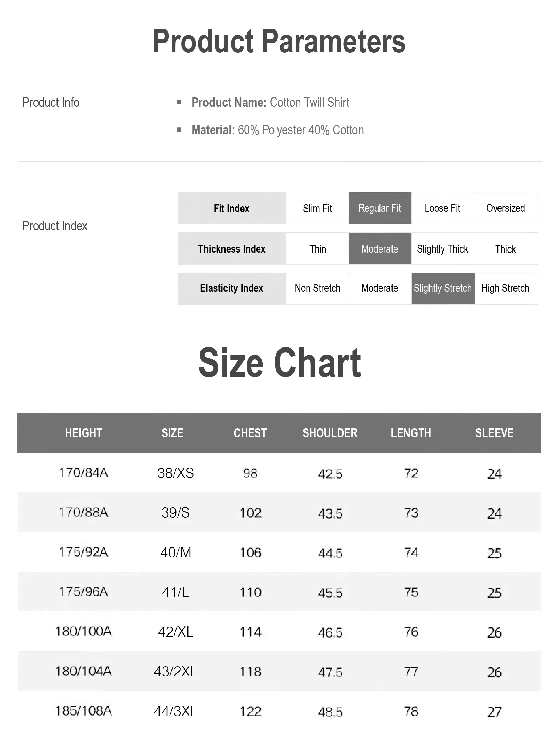Choose the Slightly Thick option
This screenshot has height=742, width=560.
click(442, 249)
